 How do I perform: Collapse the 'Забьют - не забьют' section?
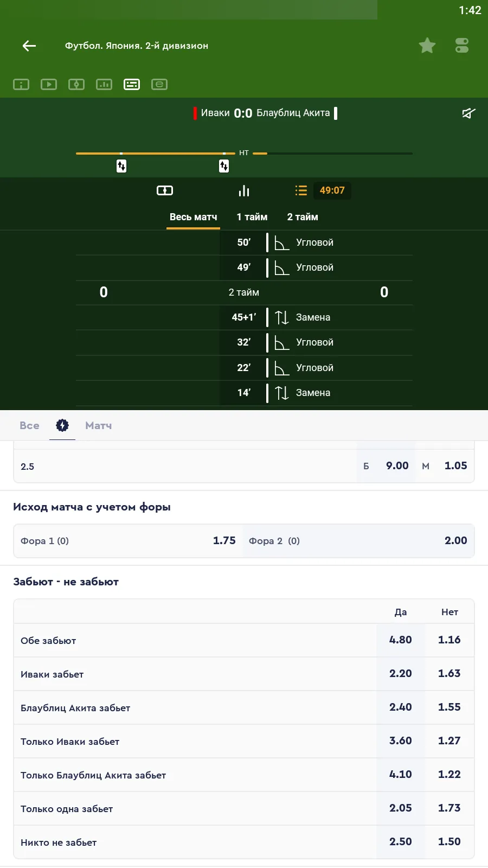coord(66,582)
